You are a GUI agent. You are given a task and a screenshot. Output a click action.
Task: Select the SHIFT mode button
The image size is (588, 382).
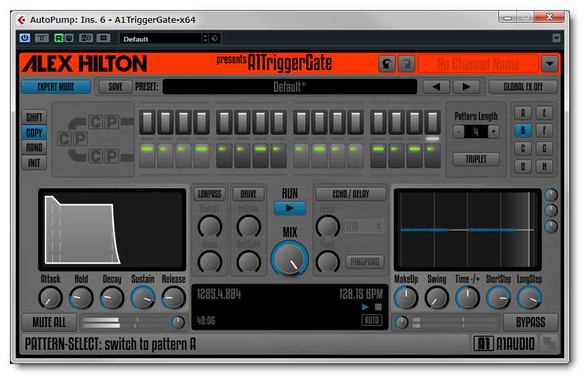click(x=34, y=117)
